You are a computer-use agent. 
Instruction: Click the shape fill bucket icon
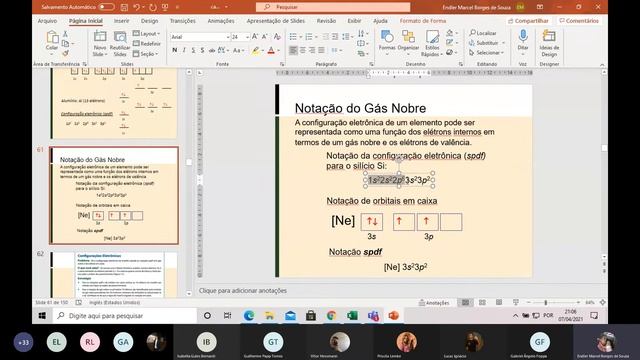click(451, 33)
